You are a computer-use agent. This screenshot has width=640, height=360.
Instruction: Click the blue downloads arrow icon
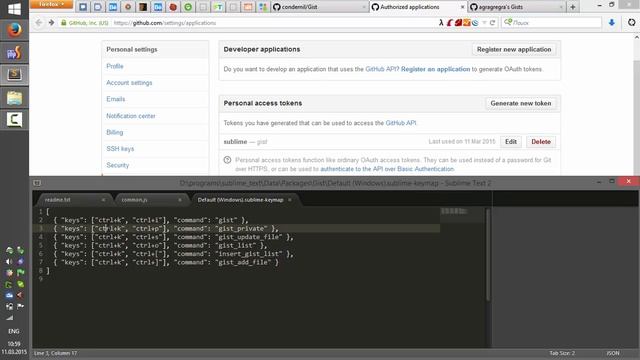click(x=611, y=23)
